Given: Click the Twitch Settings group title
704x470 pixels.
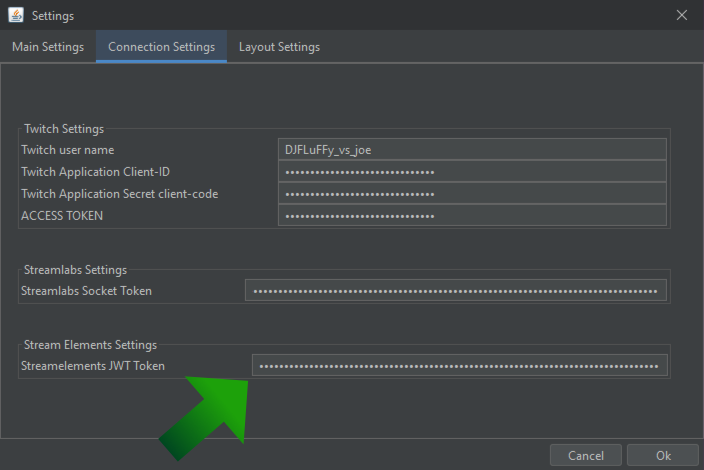Looking at the screenshot, I should 64,129.
